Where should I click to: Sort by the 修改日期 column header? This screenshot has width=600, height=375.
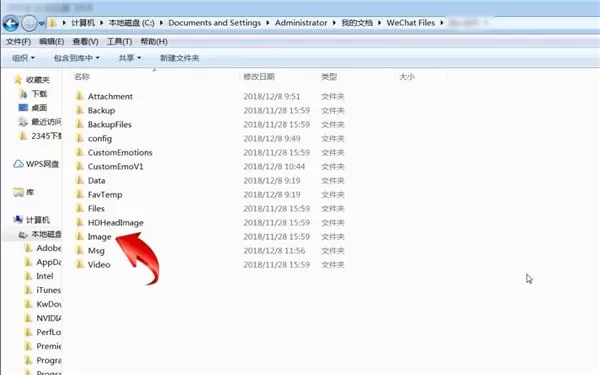tap(259, 77)
